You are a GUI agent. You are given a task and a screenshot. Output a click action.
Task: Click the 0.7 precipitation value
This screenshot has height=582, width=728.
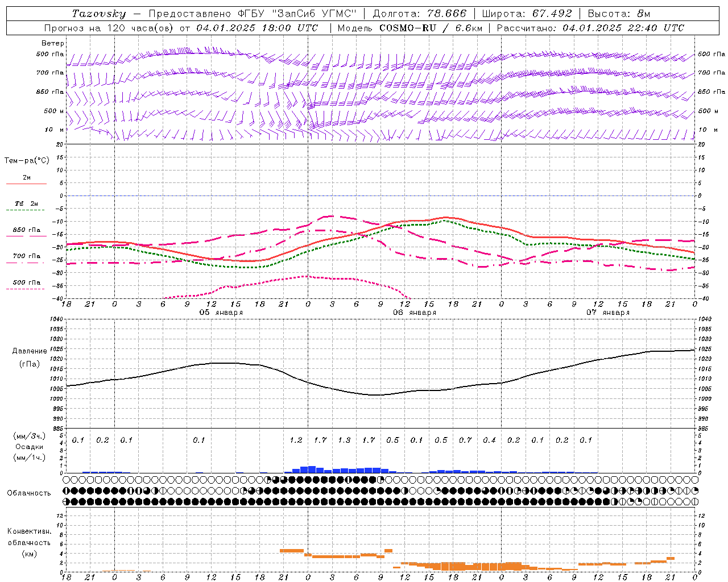(465, 440)
